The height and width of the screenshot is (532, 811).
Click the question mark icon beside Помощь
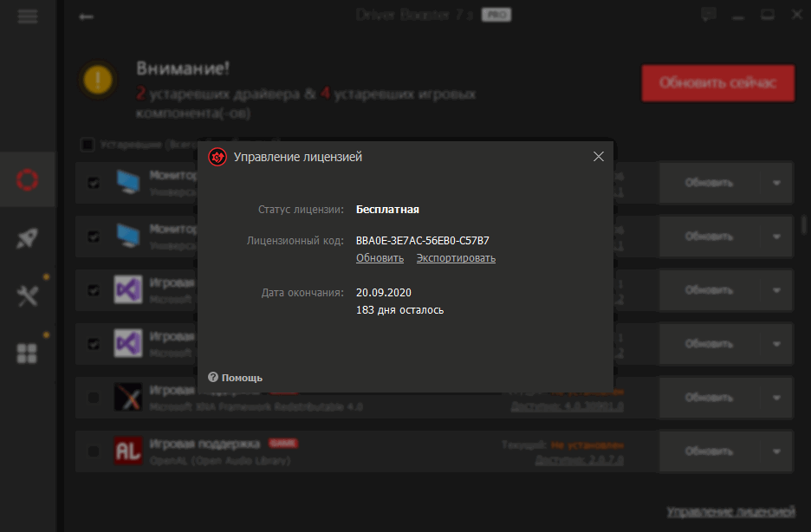coord(212,377)
